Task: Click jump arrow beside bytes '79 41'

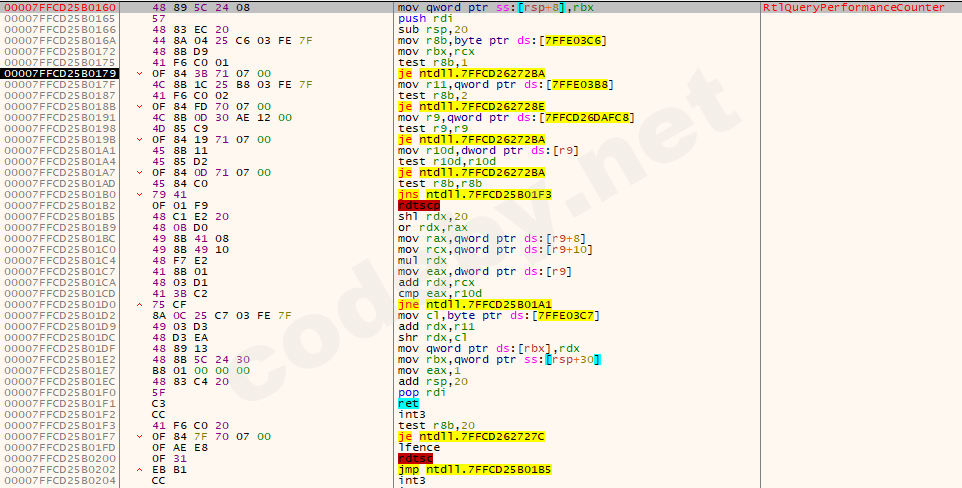Action: coord(140,195)
